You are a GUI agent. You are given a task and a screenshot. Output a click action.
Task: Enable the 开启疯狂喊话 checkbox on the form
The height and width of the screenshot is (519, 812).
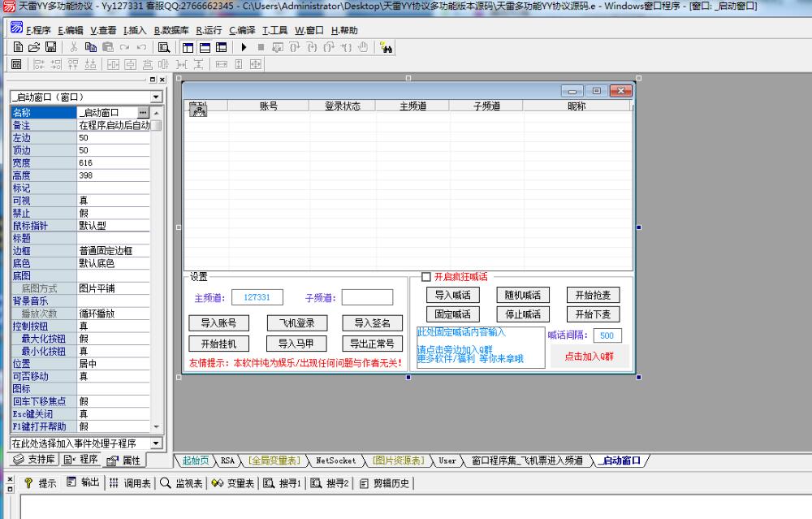tap(425, 275)
